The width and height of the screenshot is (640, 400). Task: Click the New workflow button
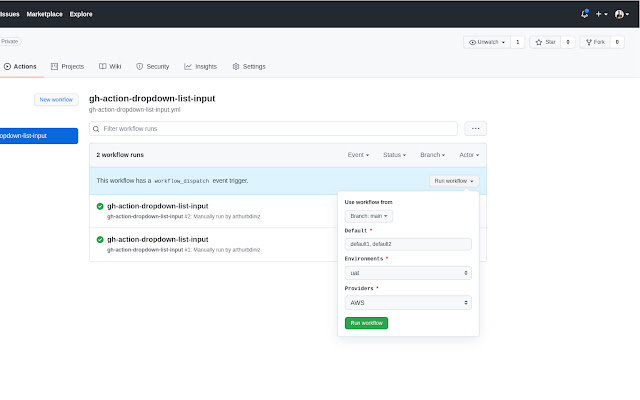pyautogui.click(x=56, y=100)
